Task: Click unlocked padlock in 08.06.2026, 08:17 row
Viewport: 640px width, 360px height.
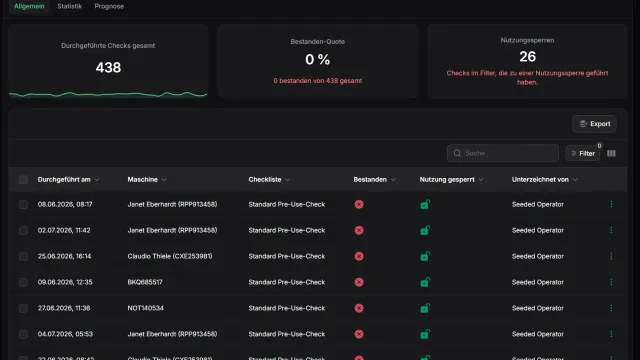Action: click(x=425, y=204)
